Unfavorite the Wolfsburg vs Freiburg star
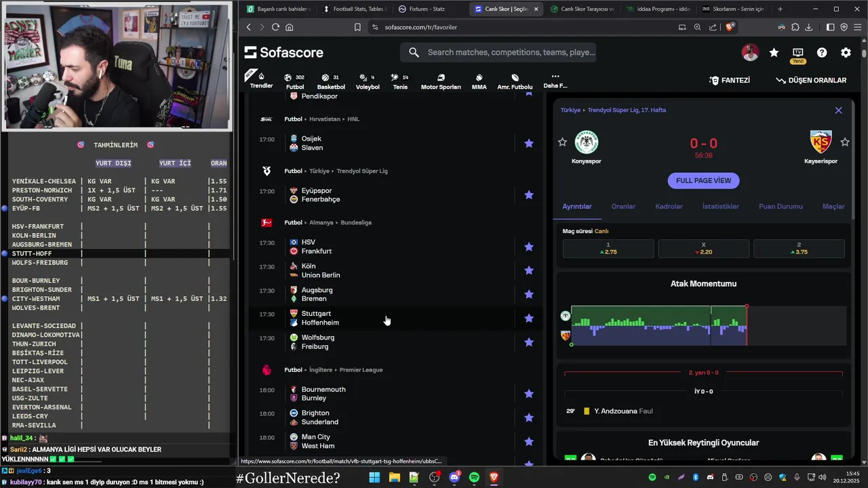This screenshot has height=488, width=868. [x=529, y=342]
